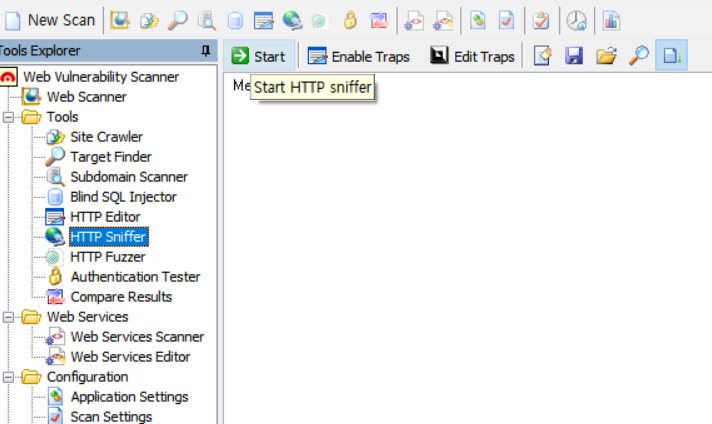
Task: Select highlighted HTTP Sniffer tree item
Action: [109, 237]
